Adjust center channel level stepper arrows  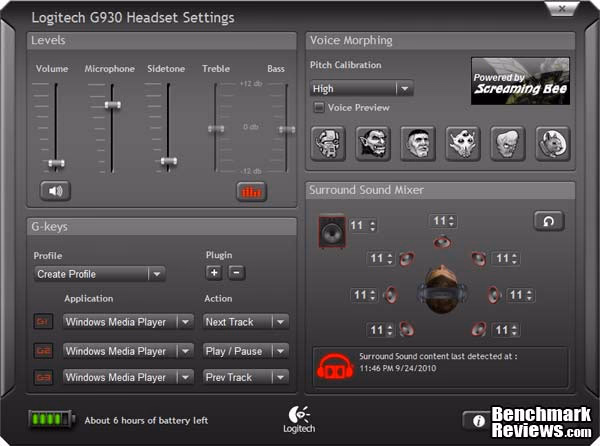[x=451, y=221]
